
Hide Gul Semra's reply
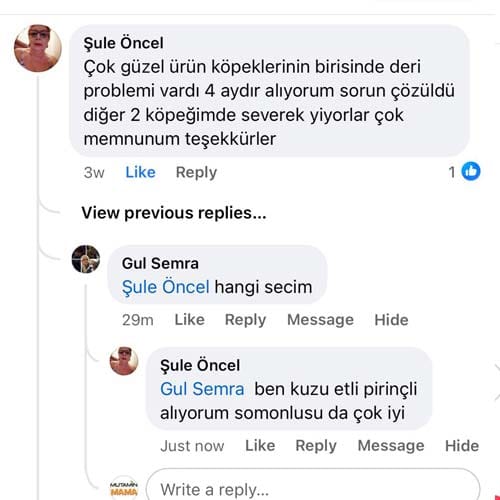pyautogui.click(x=391, y=320)
